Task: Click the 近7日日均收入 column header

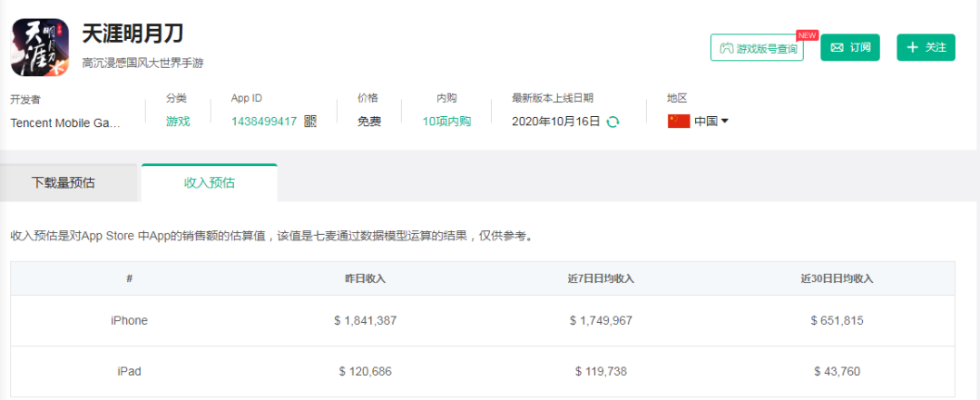Action: (601, 278)
